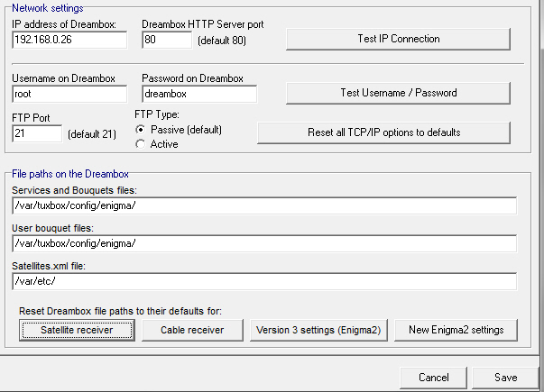The width and height of the screenshot is (544, 392).
Task: Click the Test IP Connection button
Action: (398, 39)
